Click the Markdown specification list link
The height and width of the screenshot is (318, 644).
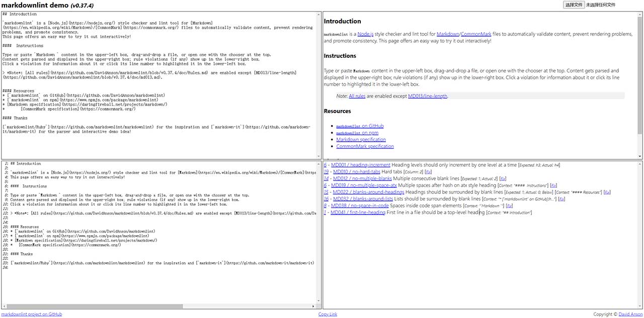point(361,139)
